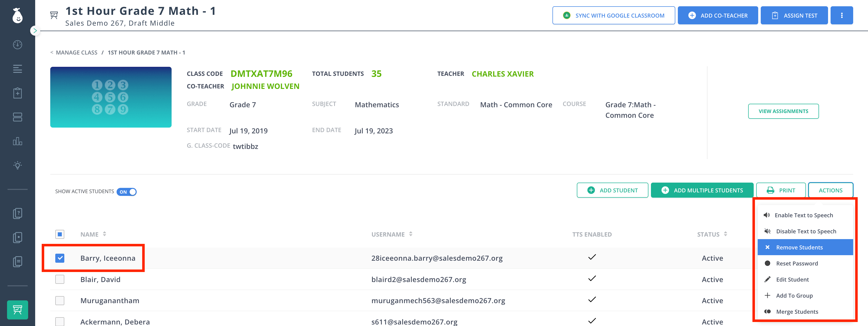Image resolution: width=868 pixels, height=326 pixels.
Task: Choose Add To Group from Actions menu
Action: 805,296
